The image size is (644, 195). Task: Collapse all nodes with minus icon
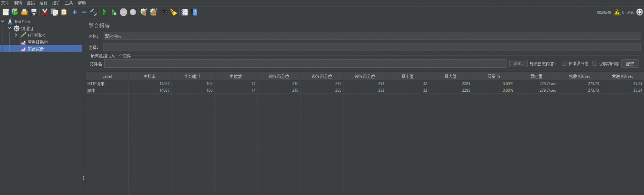click(x=84, y=12)
